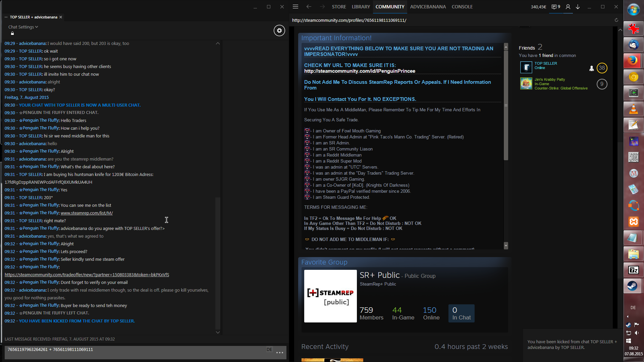Click the hamburger menu icon in Steam
The height and width of the screenshot is (362, 644).
tap(295, 7)
